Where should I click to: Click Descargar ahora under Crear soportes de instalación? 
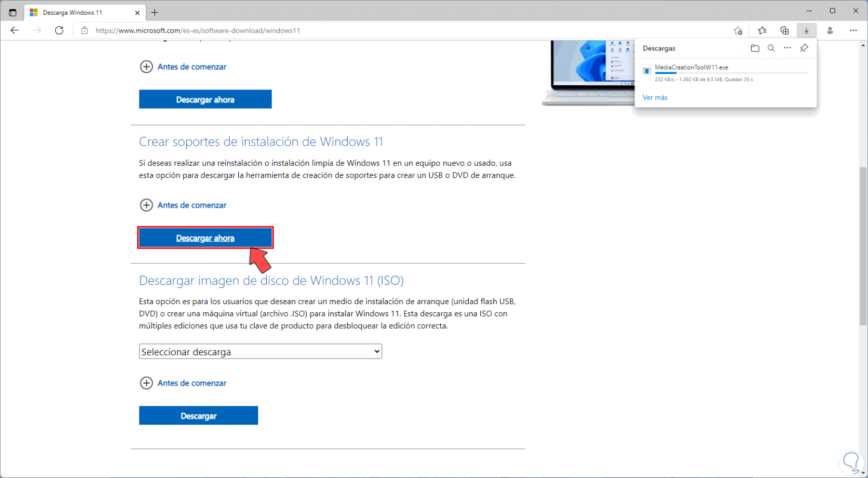[205, 238]
